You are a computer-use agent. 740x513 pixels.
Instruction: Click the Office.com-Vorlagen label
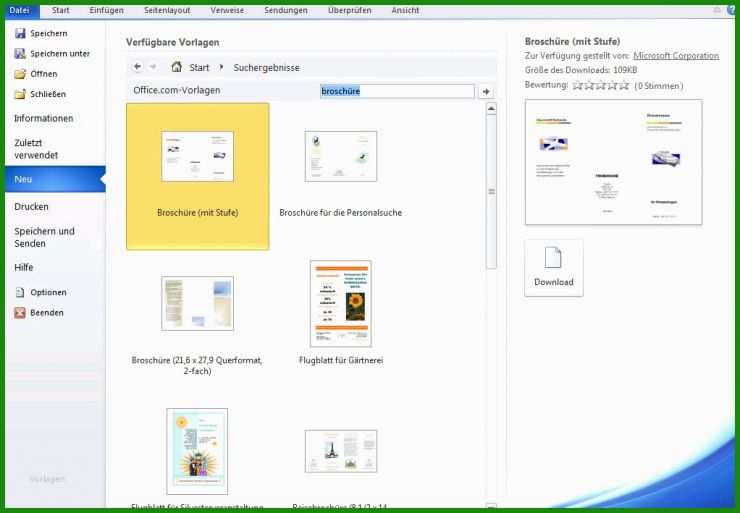point(177,90)
